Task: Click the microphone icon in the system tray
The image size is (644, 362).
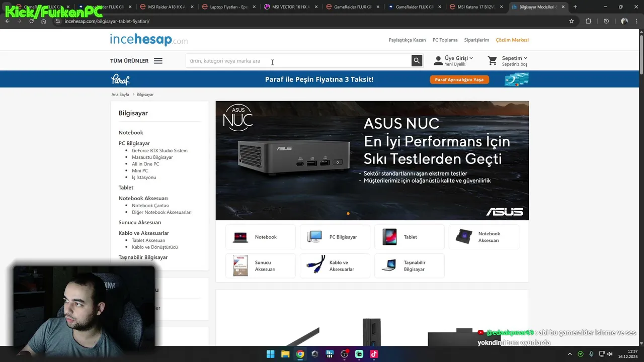Action: pos(591,354)
